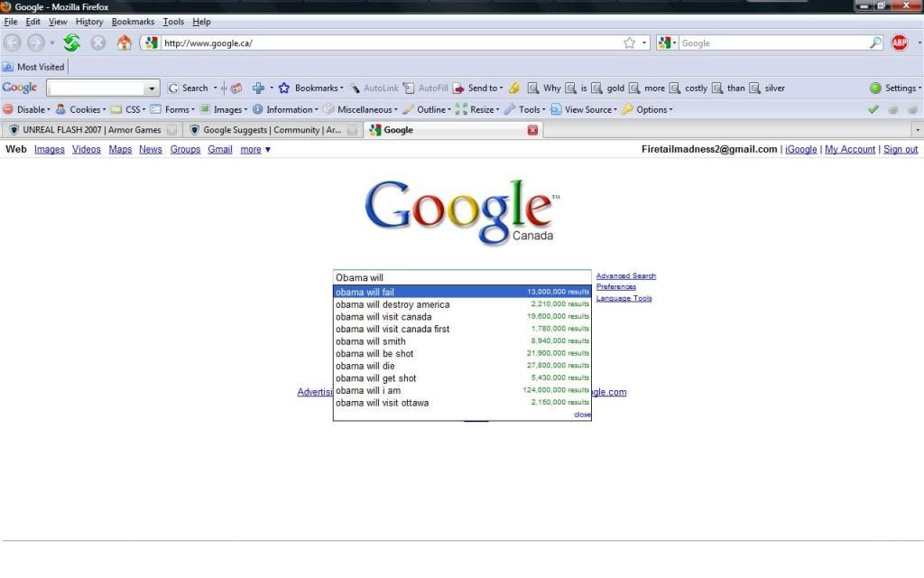The image size is (924, 578).
Task: Open the Web Developer Outline menu
Action: pyautogui.click(x=427, y=109)
